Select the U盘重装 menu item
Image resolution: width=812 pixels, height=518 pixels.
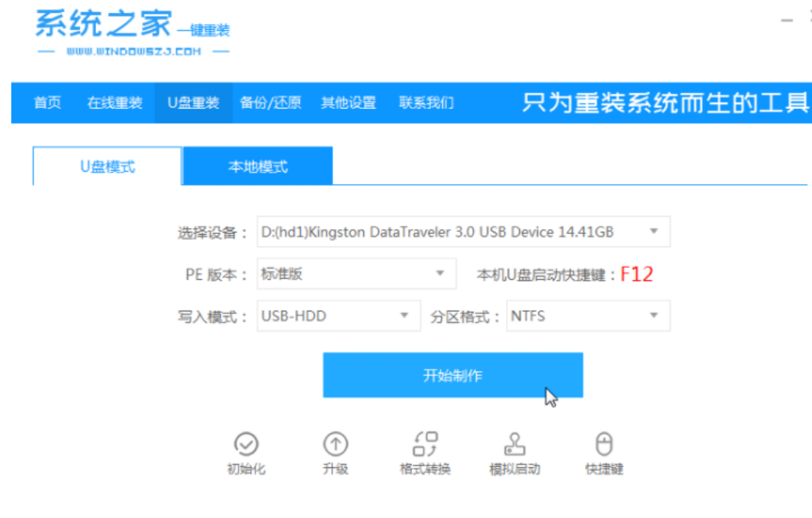(193, 102)
